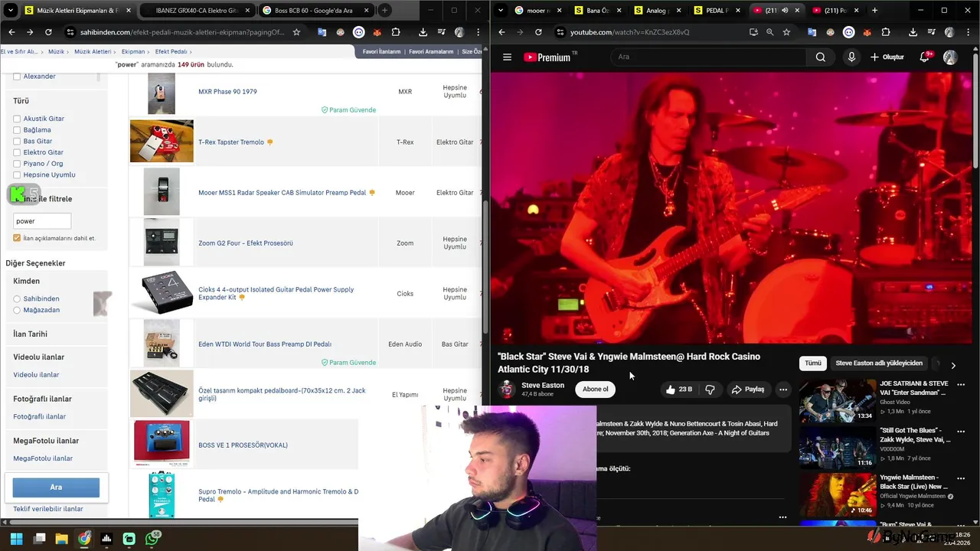This screenshot has height=551, width=980.
Task: Check the Elektro Gitar filter
Action: pos(17,152)
